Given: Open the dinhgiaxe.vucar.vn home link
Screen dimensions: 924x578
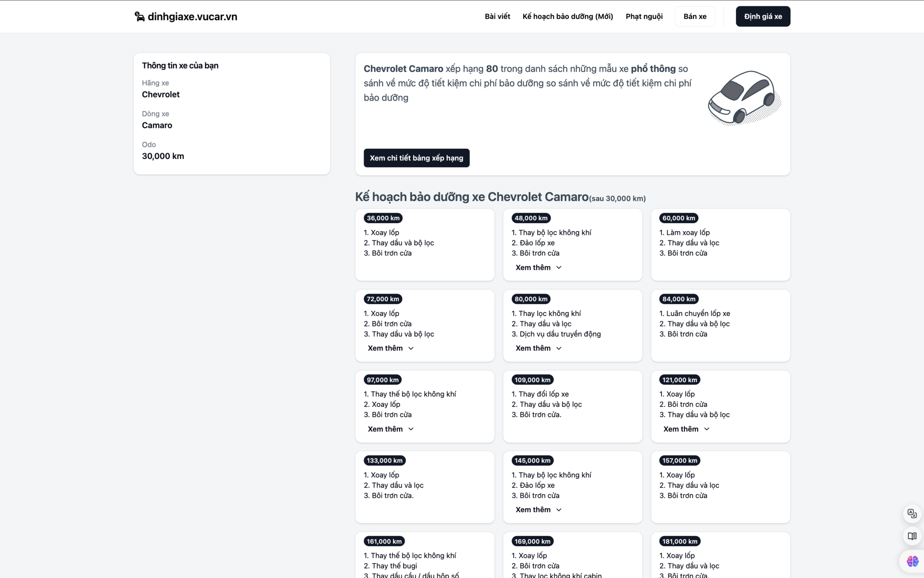Looking at the screenshot, I should 186,17.
